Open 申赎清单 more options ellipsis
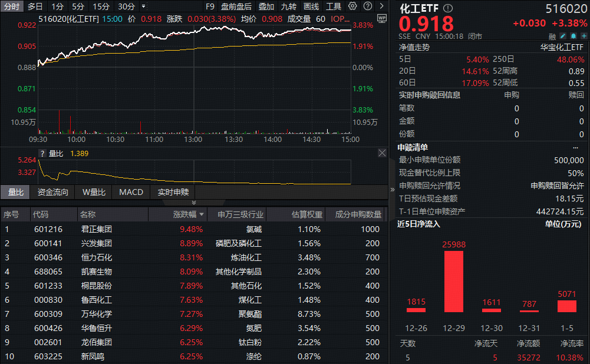590x364 pixels. [575, 147]
